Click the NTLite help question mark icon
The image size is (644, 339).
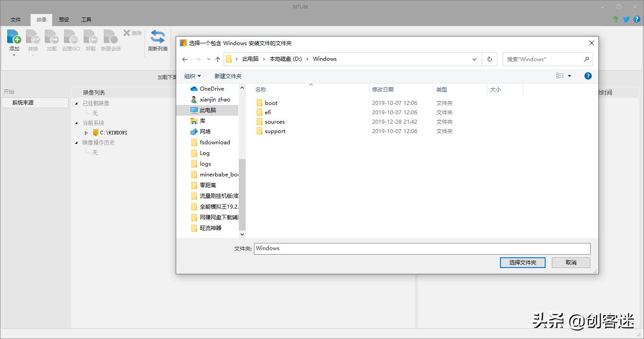(x=636, y=19)
